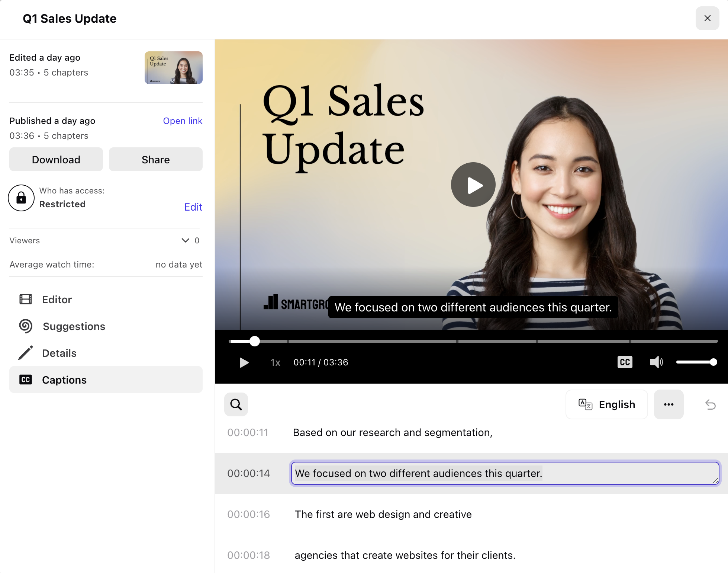Go to Suggestions in sidebar
Screen dimensions: 728x573
(x=74, y=326)
